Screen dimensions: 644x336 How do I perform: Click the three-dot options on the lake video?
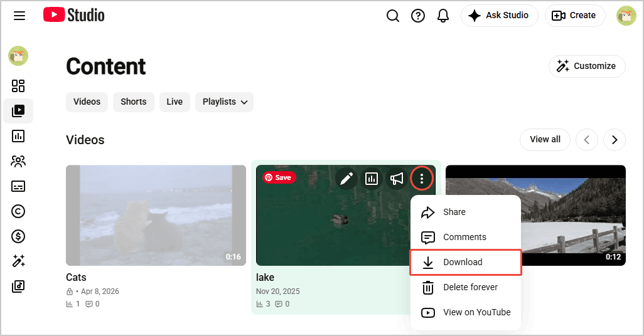click(421, 179)
